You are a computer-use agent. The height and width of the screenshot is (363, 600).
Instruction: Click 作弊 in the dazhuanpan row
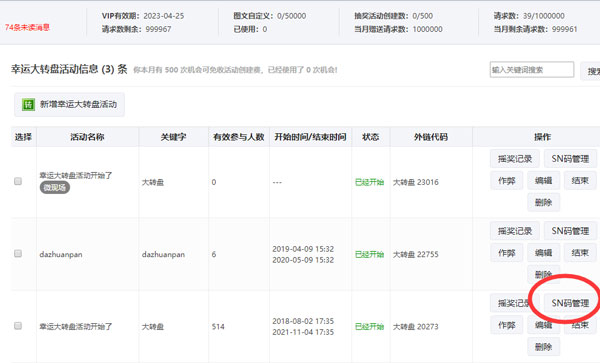point(507,253)
